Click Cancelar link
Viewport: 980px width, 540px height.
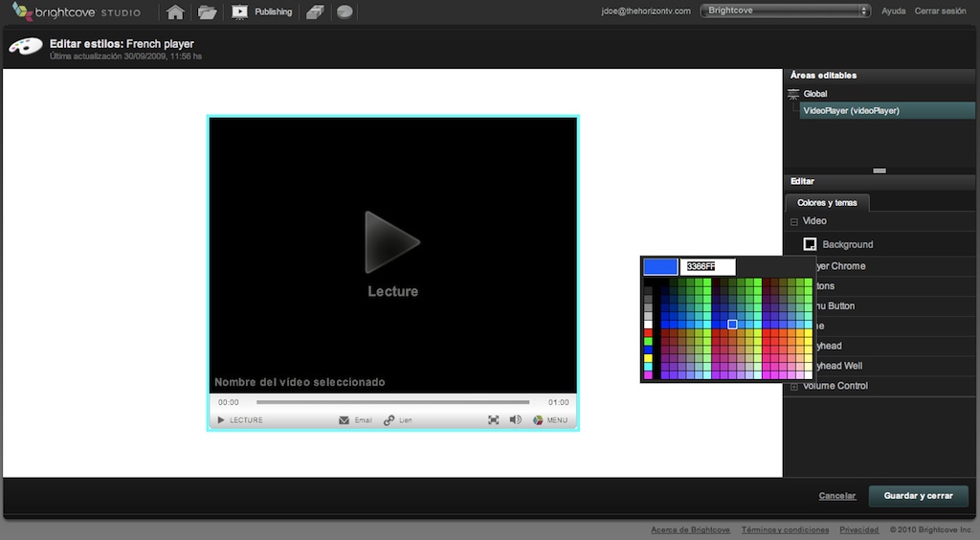836,496
